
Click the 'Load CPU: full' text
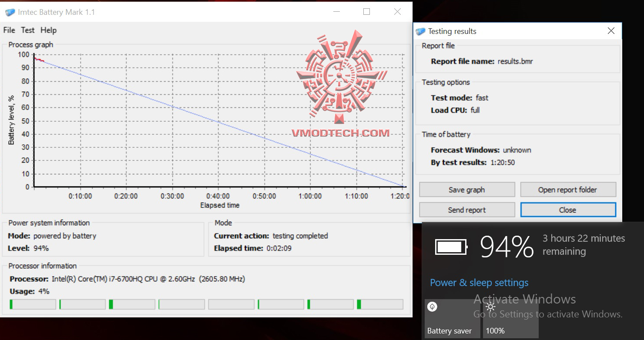[455, 110]
